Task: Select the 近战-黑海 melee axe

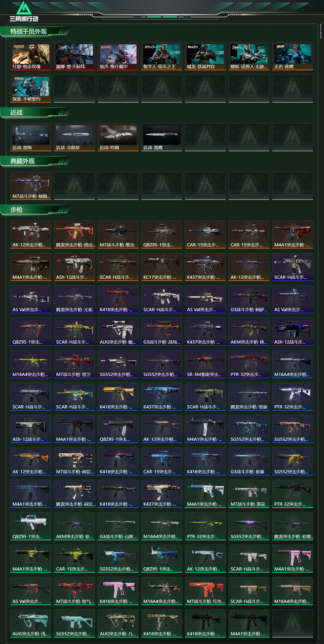Action: click(31, 137)
